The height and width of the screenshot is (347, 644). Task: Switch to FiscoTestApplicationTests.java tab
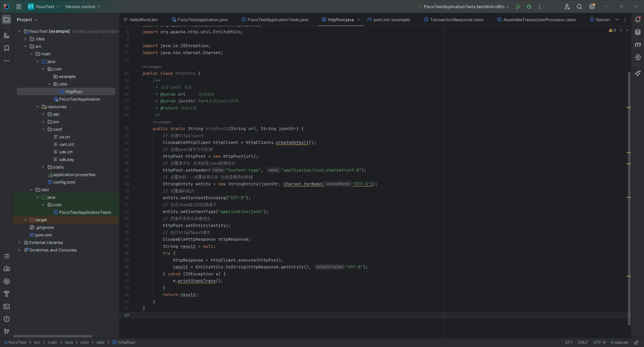point(277,20)
